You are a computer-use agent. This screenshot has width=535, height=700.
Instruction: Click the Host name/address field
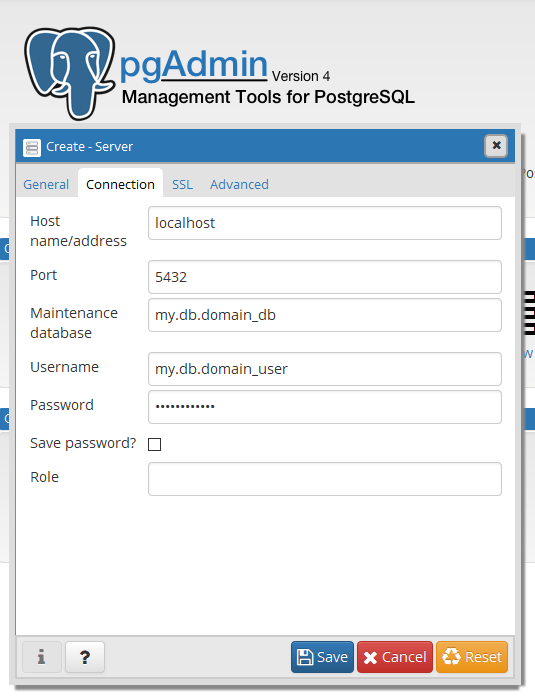[x=325, y=223]
